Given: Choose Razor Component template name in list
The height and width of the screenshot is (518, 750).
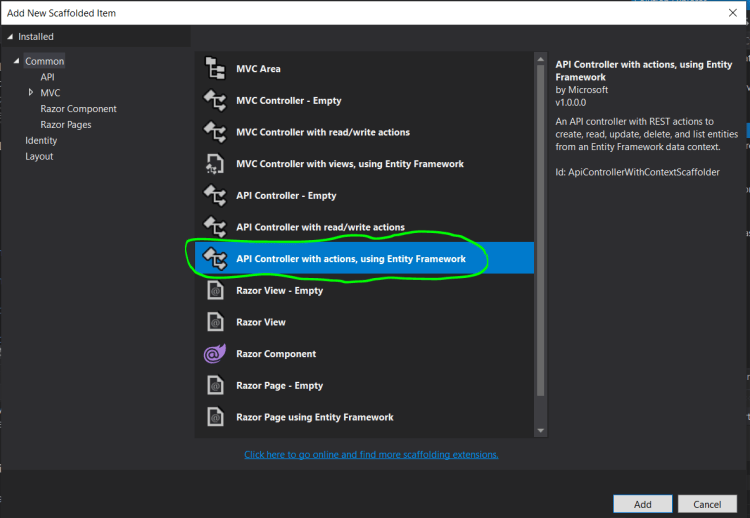Looking at the screenshot, I should click(x=276, y=353).
